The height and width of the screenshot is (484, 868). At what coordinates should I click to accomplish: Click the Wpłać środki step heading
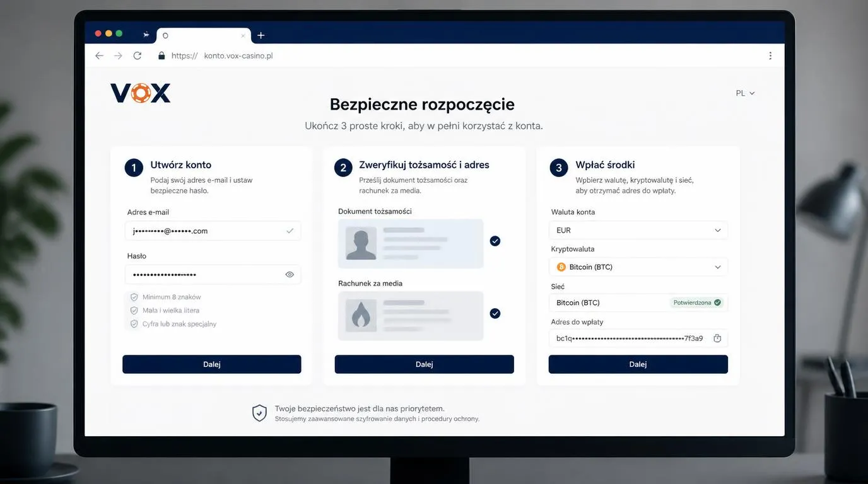(x=605, y=165)
